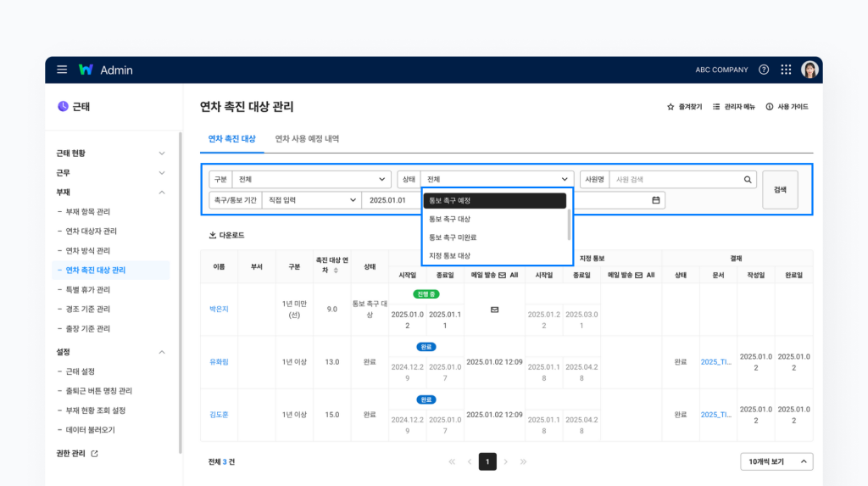Image resolution: width=868 pixels, height=486 pixels.
Task: Open 김도훈 row 2025_TI document link
Action: click(716, 415)
